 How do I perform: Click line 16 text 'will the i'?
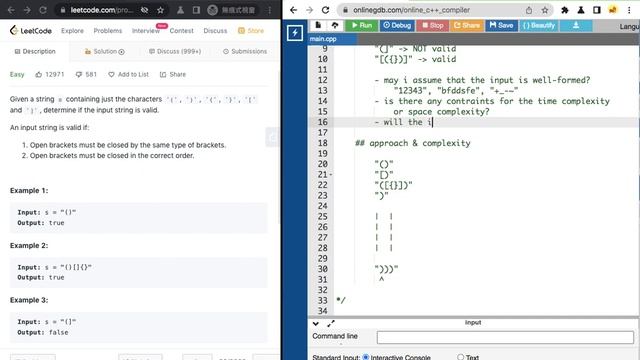tap(407, 122)
